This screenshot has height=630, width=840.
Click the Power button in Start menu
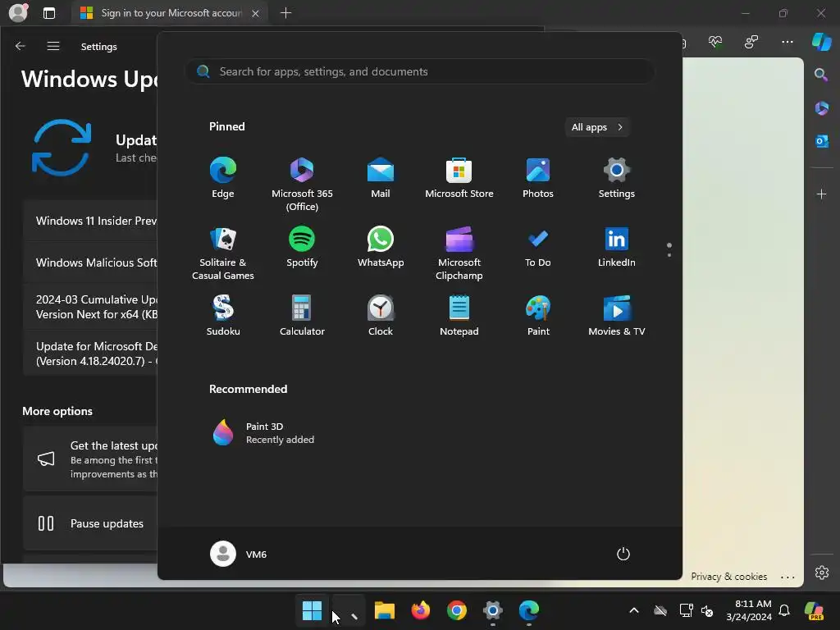pyautogui.click(x=623, y=554)
